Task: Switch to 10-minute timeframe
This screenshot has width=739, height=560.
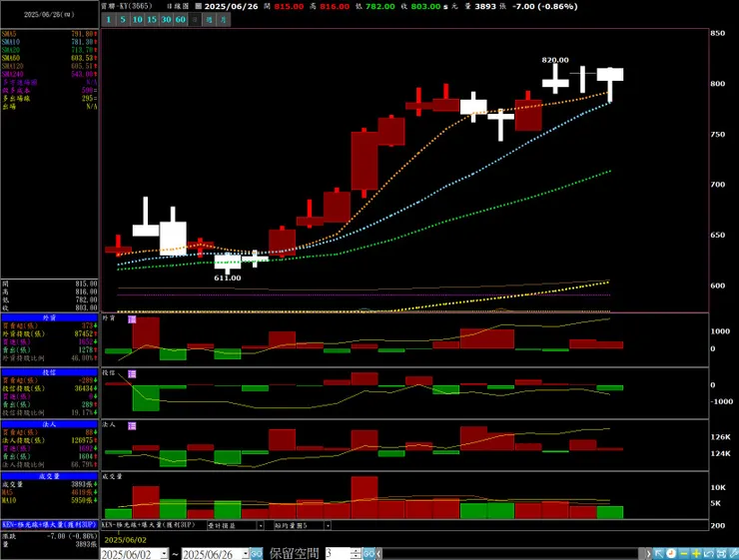Action: coord(137,19)
